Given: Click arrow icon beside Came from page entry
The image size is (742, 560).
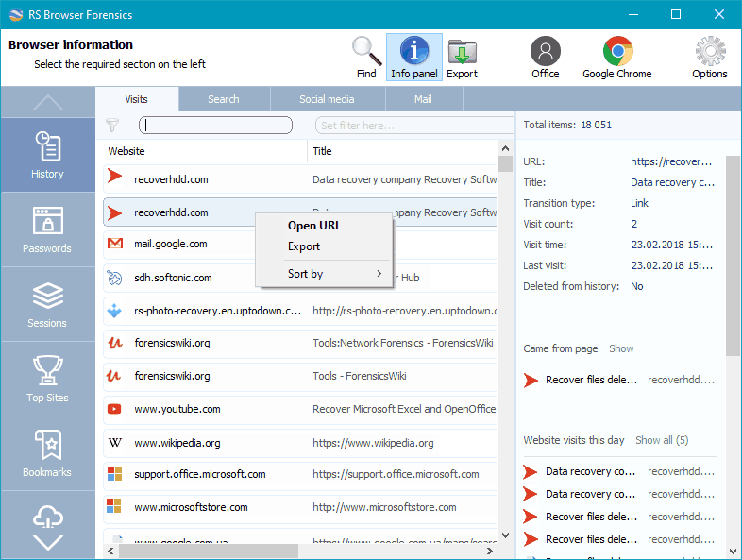Looking at the screenshot, I should [x=531, y=380].
